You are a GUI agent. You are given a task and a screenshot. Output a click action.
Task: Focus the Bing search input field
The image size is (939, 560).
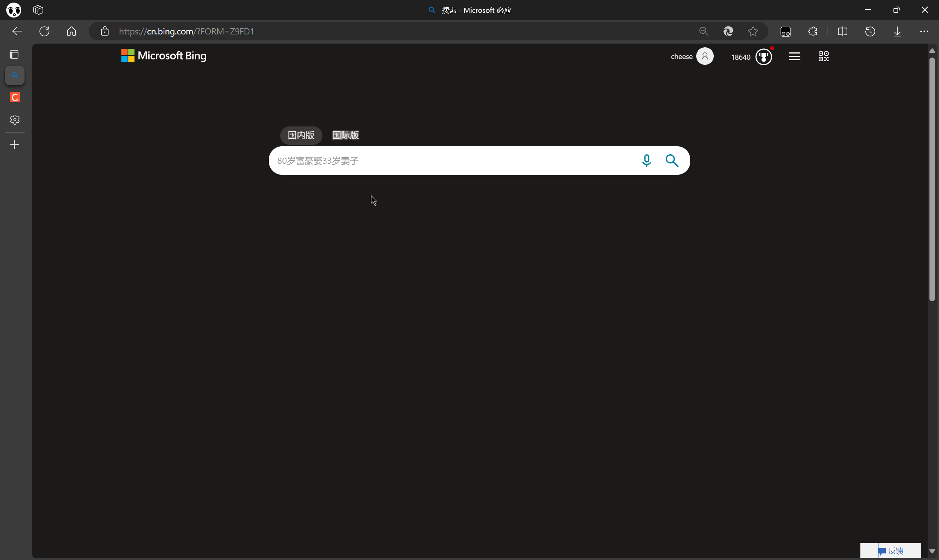[x=453, y=161]
